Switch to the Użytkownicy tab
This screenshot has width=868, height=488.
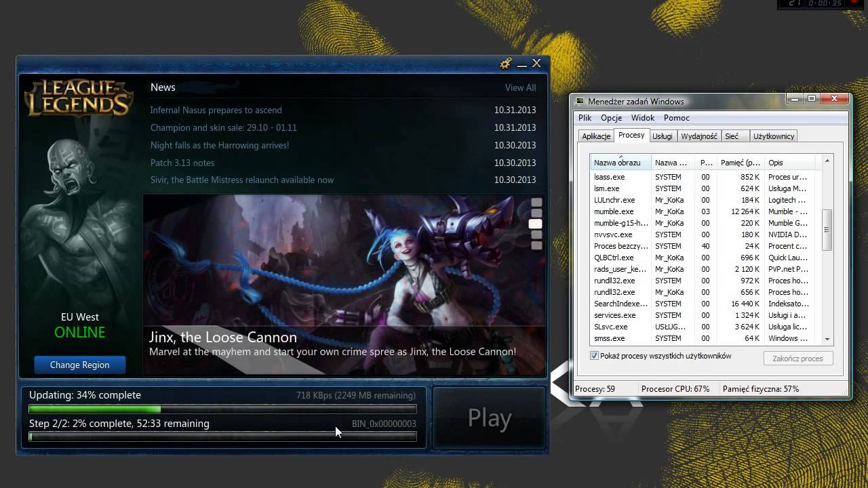(x=774, y=136)
